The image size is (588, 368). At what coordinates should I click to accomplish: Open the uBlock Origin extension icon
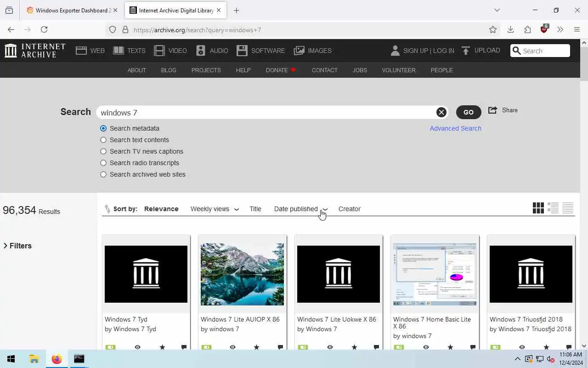tap(544, 29)
